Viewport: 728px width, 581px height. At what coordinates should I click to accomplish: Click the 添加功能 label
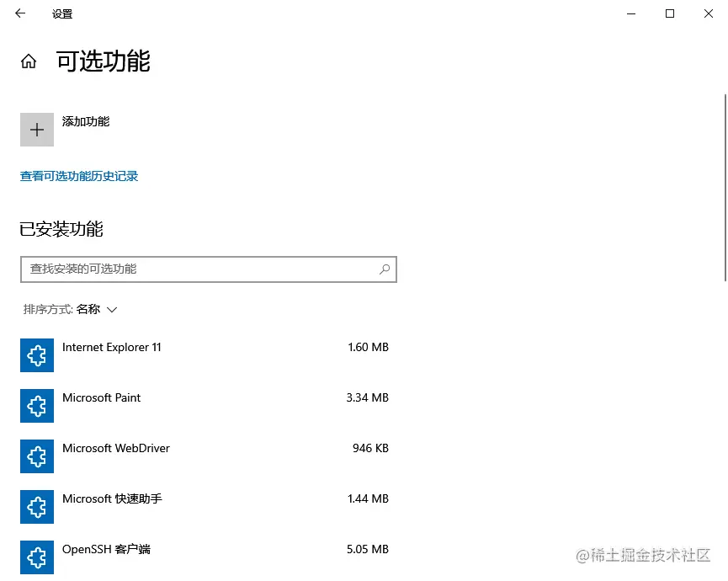(x=86, y=122)
